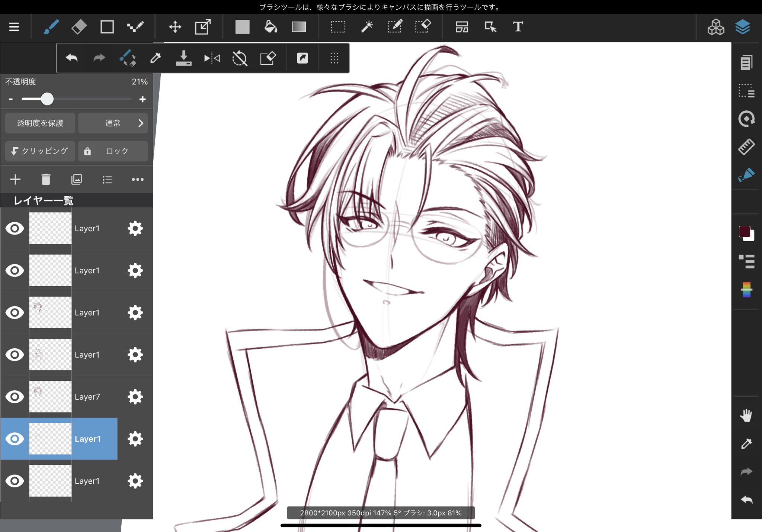Activate the Move tool
The width and height of the screenshot is (762, 532).
(175, 27)
